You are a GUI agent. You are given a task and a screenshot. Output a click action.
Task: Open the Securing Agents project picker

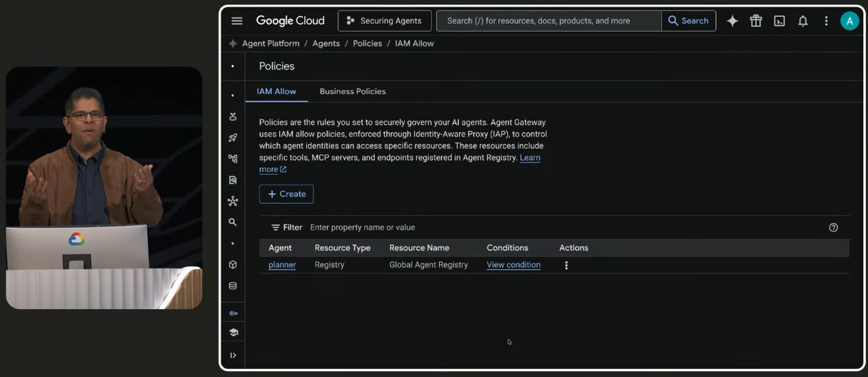pyautogui.click(x=385, y=21)
